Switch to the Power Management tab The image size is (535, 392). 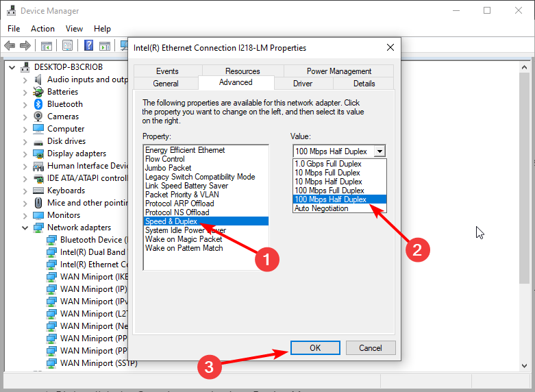click(339, 71)
